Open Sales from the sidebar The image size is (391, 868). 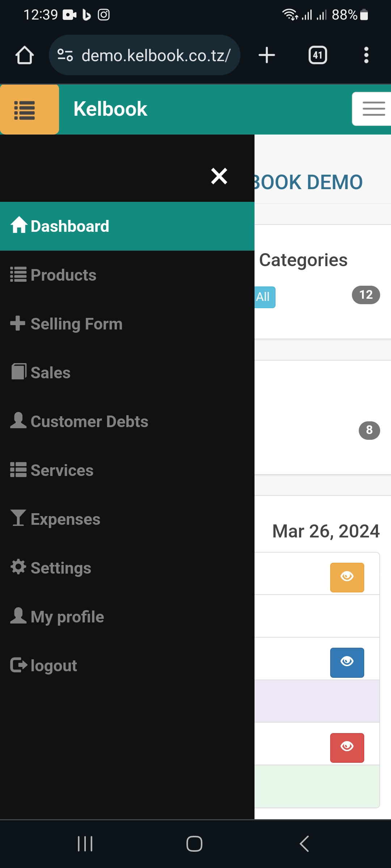[x=50, y=373]
